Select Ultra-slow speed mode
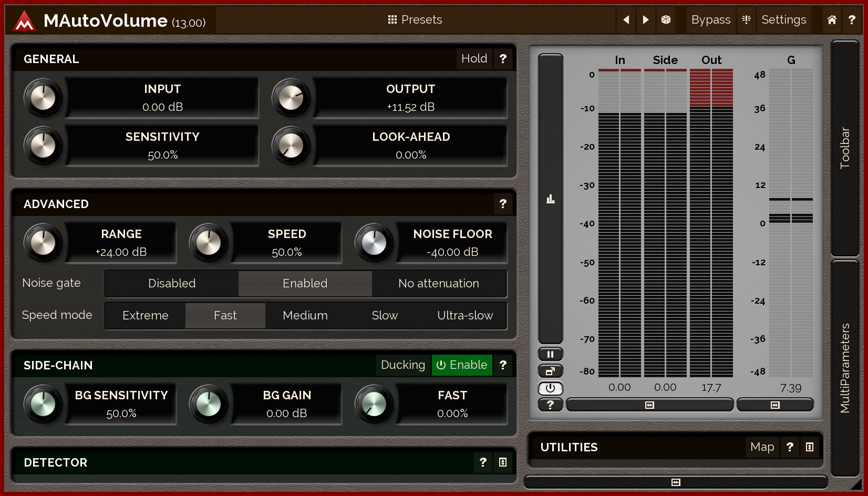Viewport: 868px width, 496px height. (x=465, y=316)
